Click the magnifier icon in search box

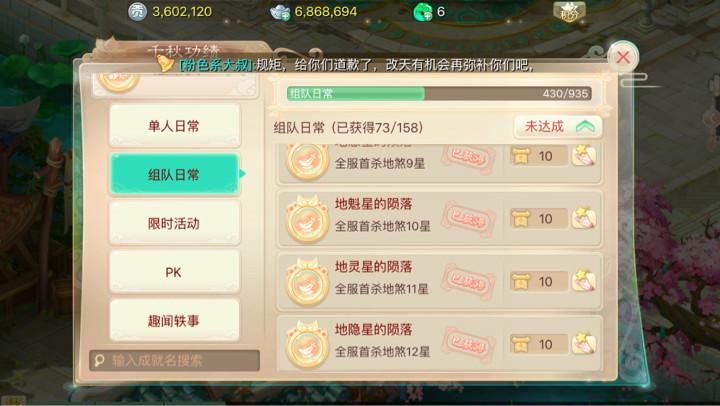click(x=99, y=361)
